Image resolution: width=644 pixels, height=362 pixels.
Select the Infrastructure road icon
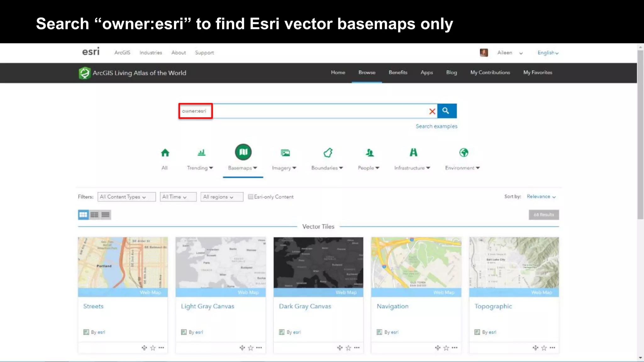click(x=414, y=152)
